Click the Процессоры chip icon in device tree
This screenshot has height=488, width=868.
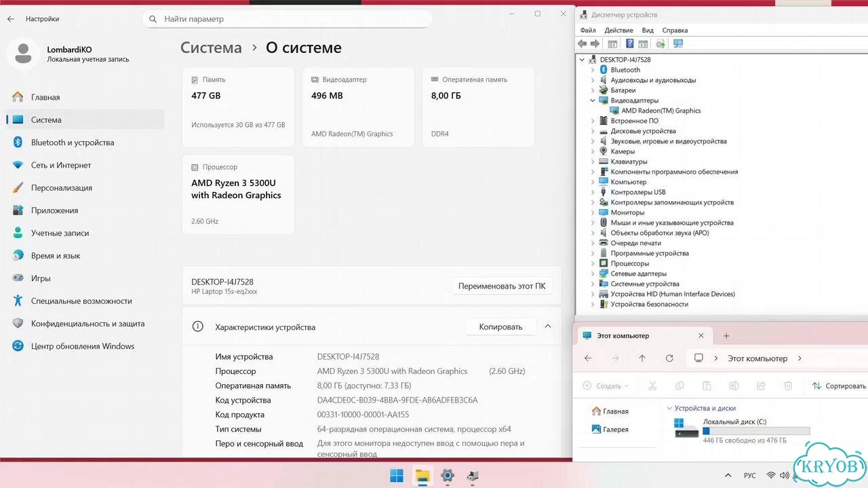pyautogui.click(x=603, y=263)
